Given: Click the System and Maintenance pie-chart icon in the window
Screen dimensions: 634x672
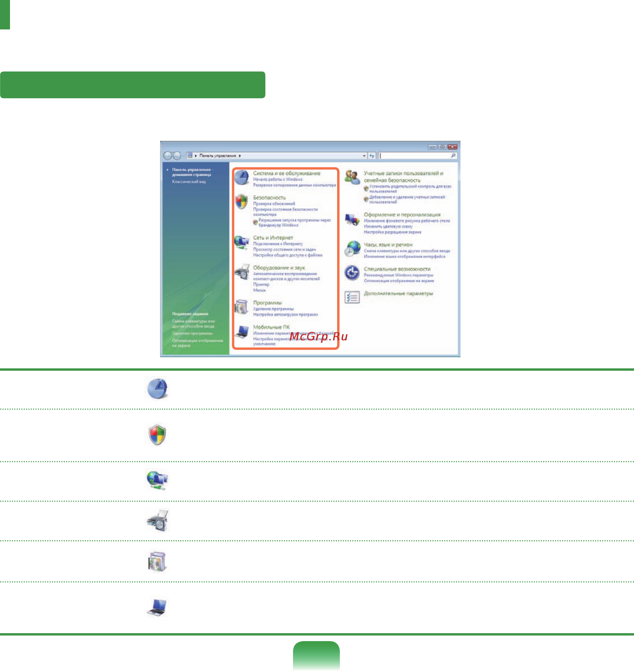Looking at the screenshot, I should (x=242, y=177).
